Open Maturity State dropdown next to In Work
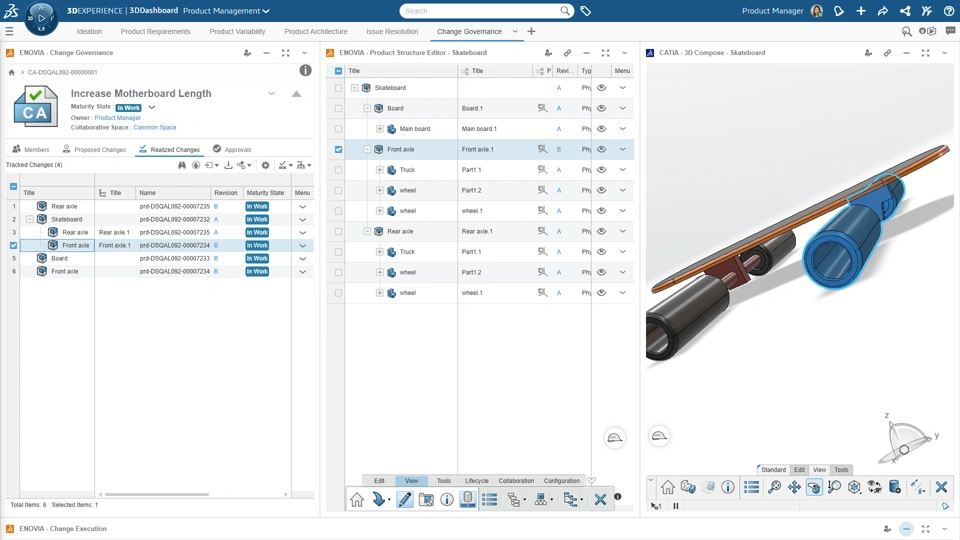Screen dimensions: 960x540 pyautogui.click(x=151, y=107)
